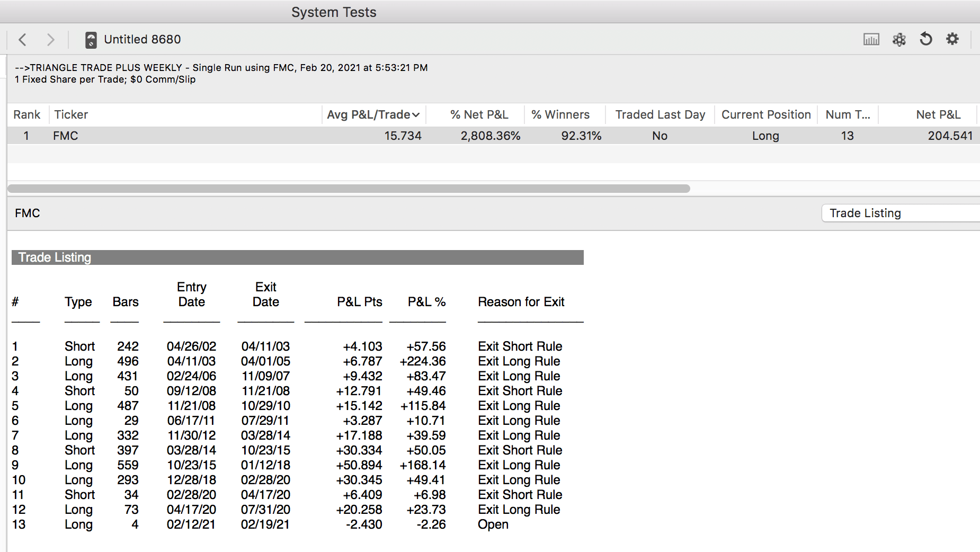
Task: Open the Untitled 8680 document icon
Action: click(91, 40)
